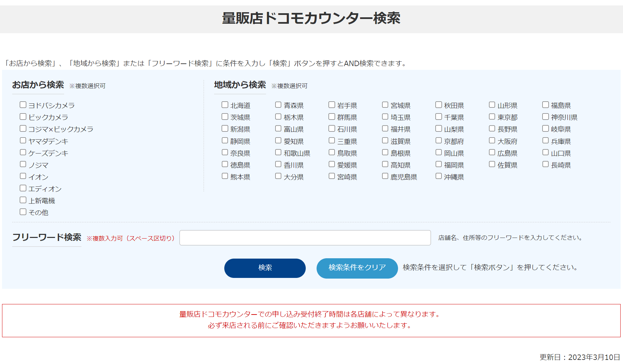Tick the イオン checkbox
The width and height of the screenshot is (623, 364).
click(x=23, y=176)
